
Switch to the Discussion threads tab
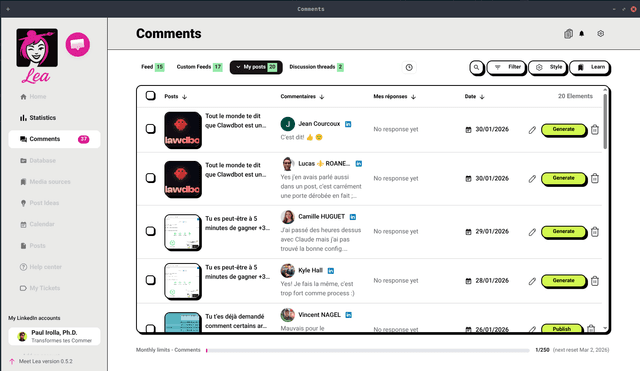point(316,67)
